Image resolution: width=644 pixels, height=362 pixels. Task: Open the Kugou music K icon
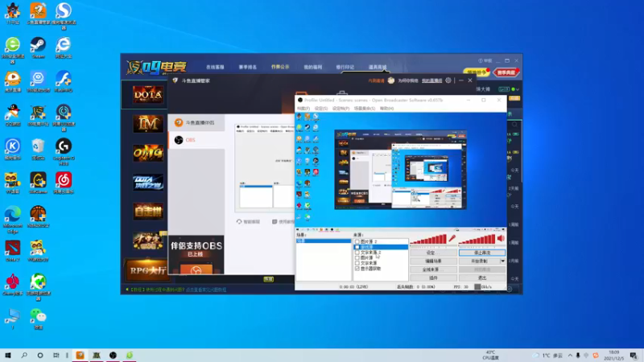(x=13, y=146)
